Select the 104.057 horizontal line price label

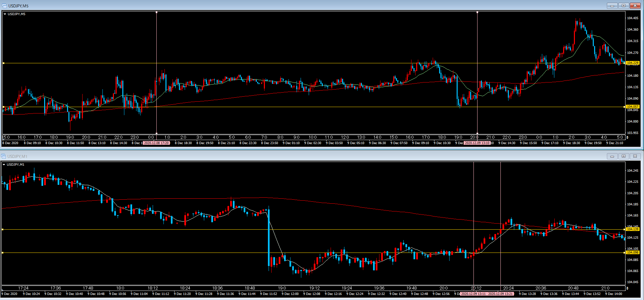633,107
